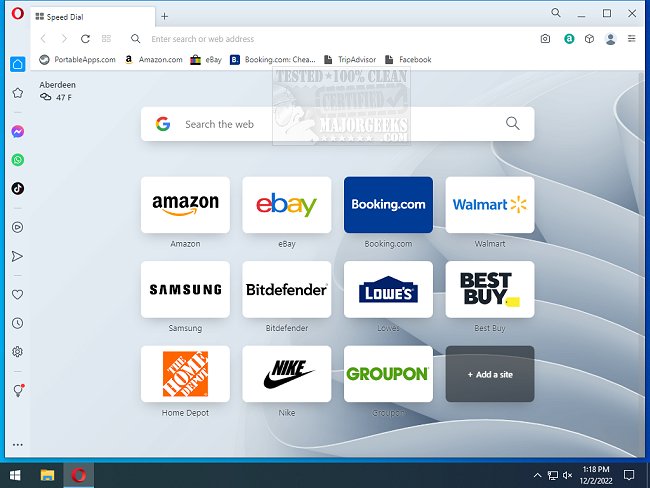Viewport: 650px width, 488px height.
Task: Open a new tab with plus button
Action: click(165, 16)
